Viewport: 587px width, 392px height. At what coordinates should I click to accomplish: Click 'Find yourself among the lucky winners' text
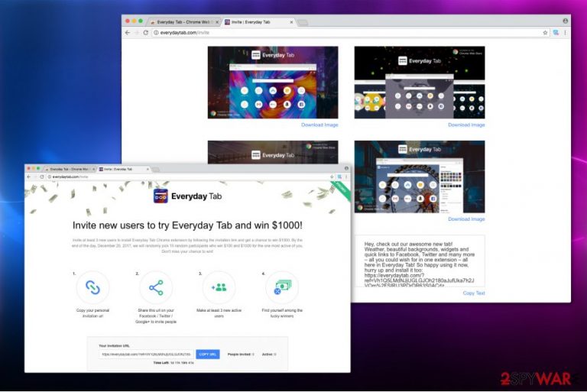pyautogui.click(x=282, y=313)
